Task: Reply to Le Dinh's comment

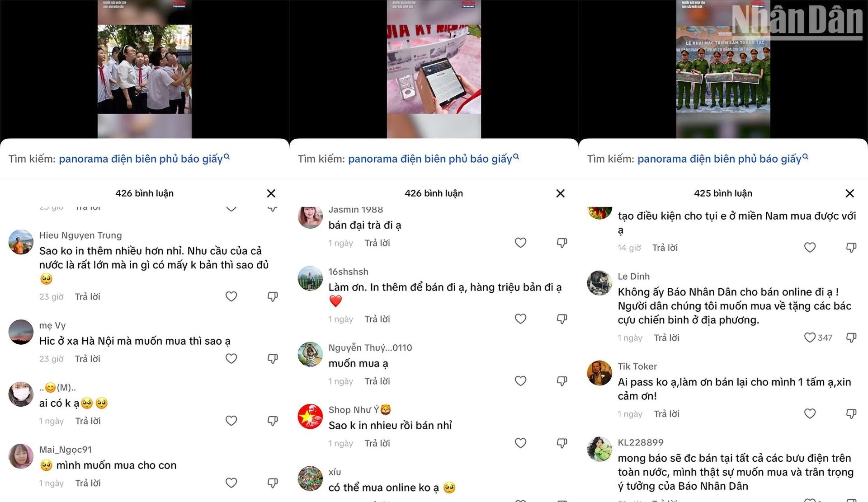Action: pyautogui.click(x=667, y=338)
